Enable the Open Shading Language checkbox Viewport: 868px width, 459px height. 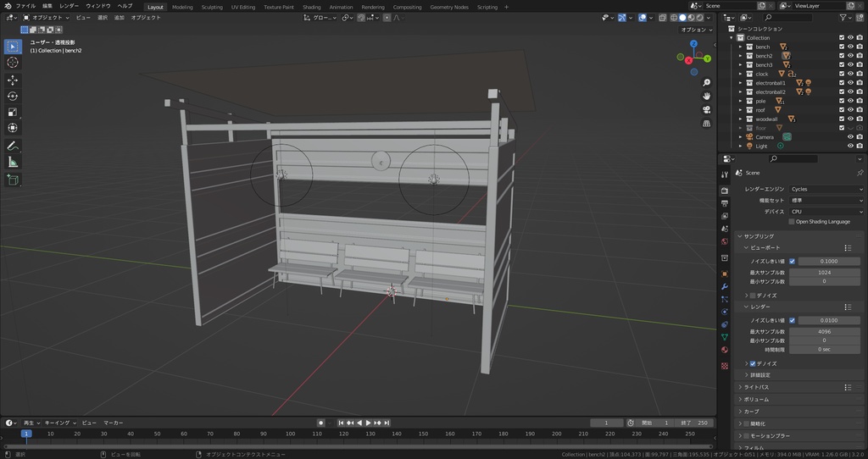(x=792, y=222)
